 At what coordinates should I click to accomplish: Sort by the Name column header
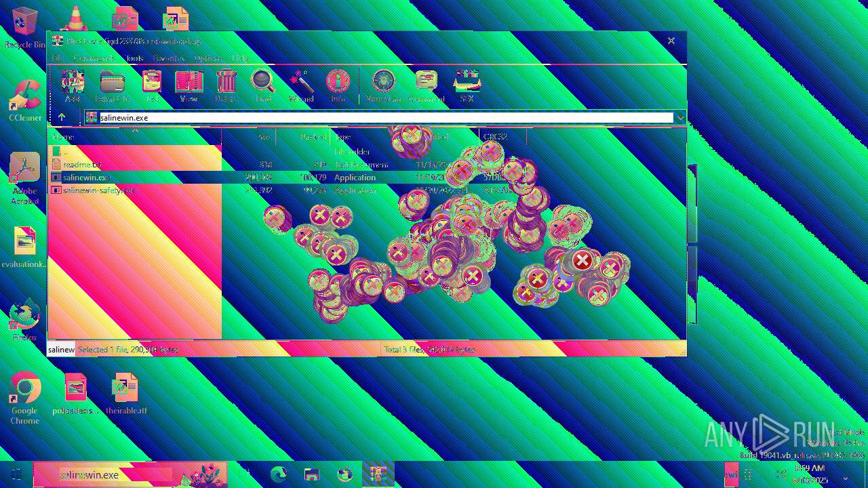[x=134, y=137]
